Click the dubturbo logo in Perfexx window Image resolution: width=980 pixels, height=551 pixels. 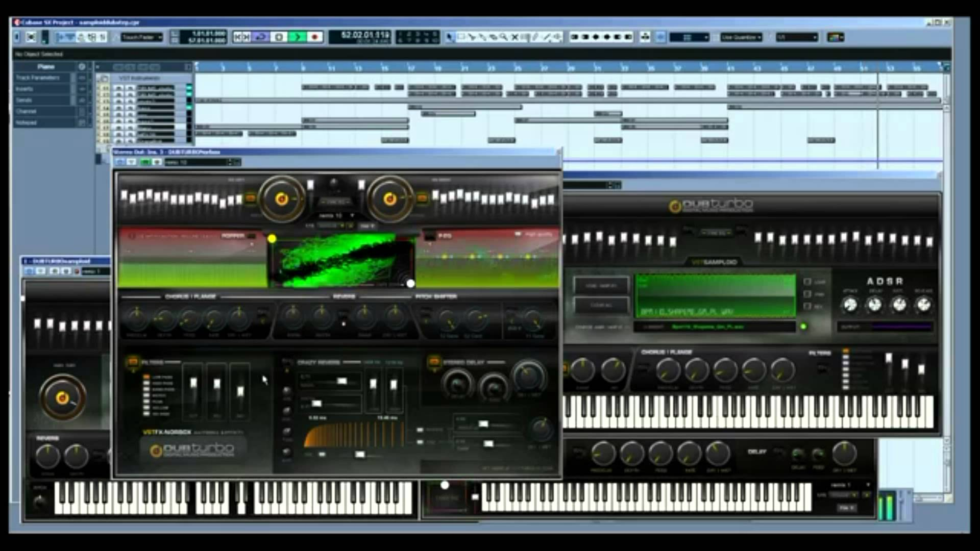(191, 449)
